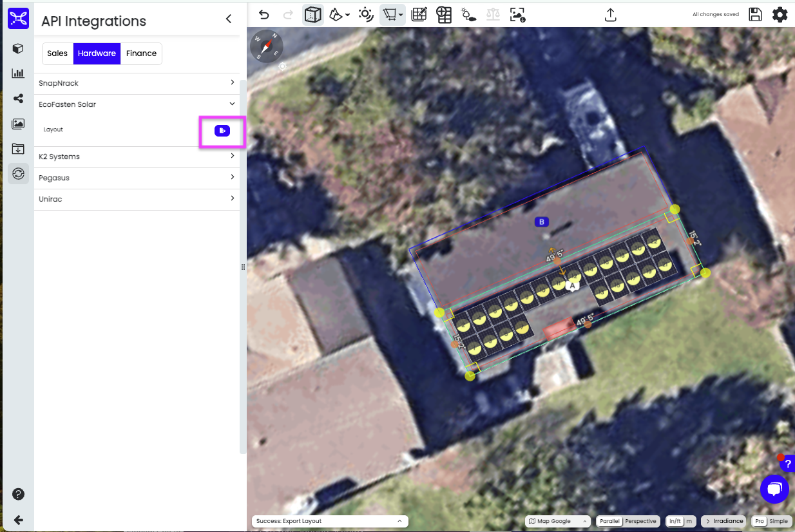Click the Undo arrow in toolbar

(x=263, y=15)
